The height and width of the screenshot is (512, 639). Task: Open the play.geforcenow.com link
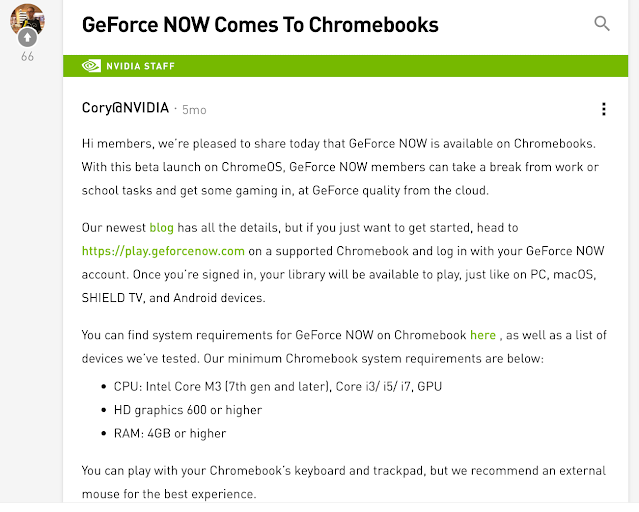[x=163, y=251]
